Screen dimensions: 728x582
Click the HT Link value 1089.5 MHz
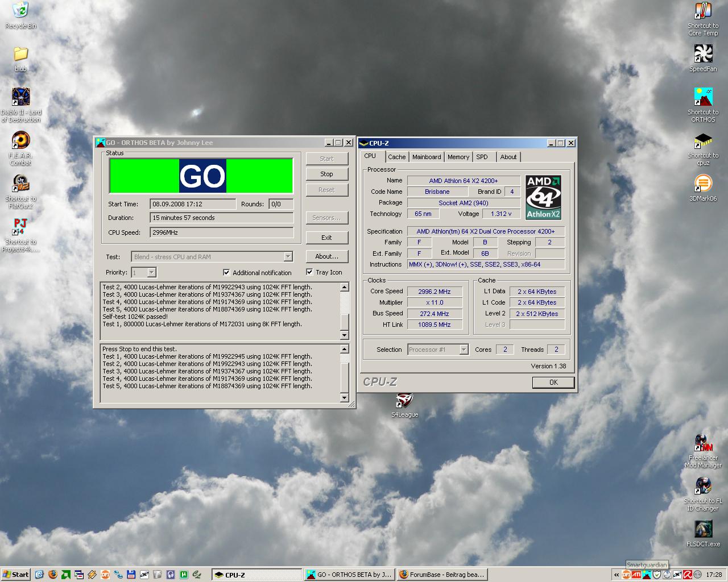pyautogui.click(x=434, y=325)
